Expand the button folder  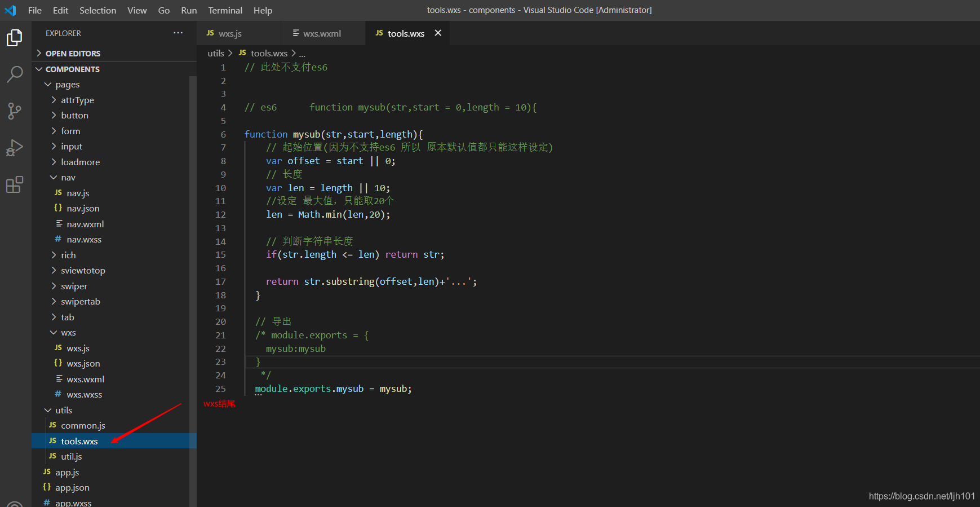tap(114, 115)
